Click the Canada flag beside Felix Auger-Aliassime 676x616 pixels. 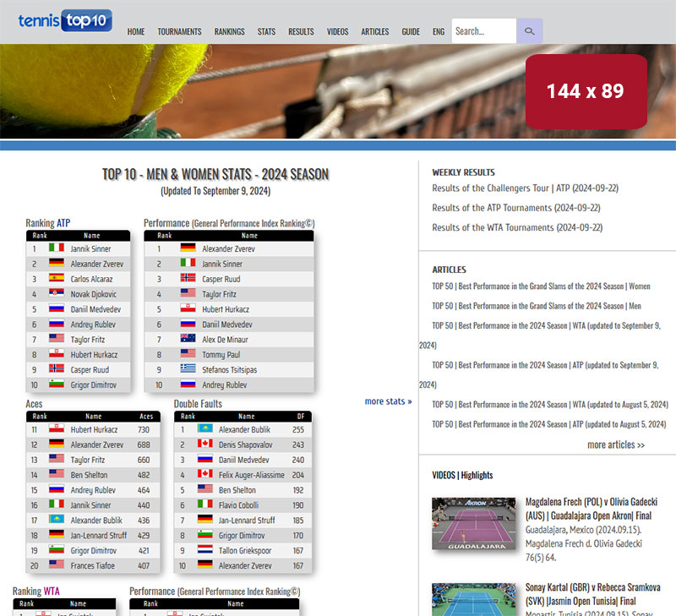[x=205, y=473]
